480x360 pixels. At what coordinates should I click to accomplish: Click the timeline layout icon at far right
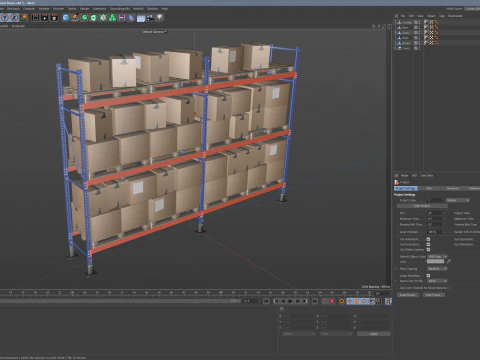[388, 301]
